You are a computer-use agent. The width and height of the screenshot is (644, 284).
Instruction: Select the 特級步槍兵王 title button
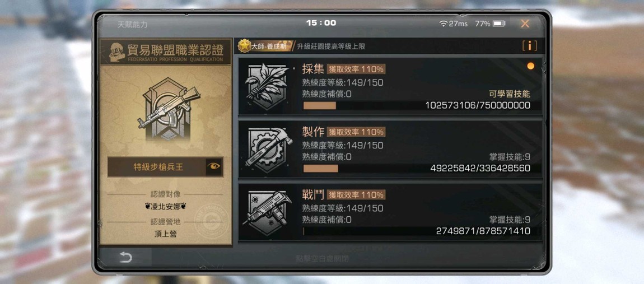click(157, 167)
